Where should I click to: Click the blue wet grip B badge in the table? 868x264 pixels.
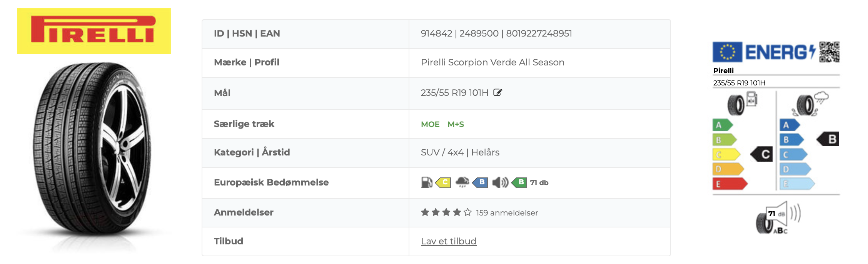(x=481, y=182)
